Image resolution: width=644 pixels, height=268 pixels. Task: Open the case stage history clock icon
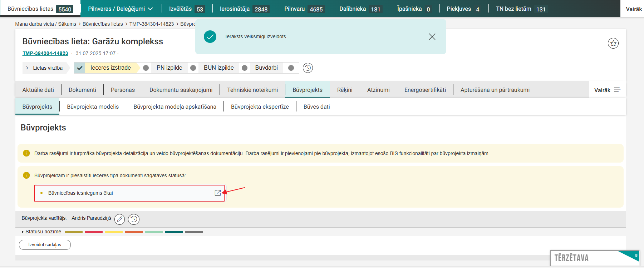pyautogui.click(x=308, y=68)
